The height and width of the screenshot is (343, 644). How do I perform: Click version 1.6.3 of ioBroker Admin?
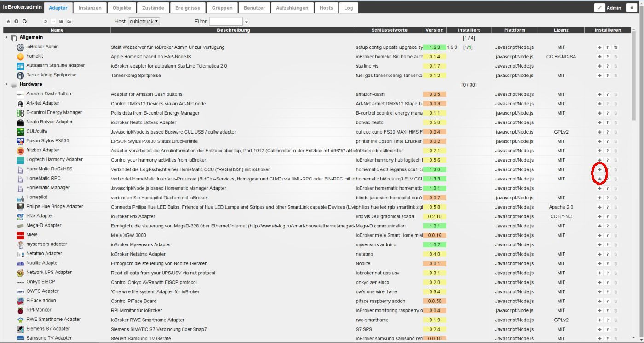pos(435,47)
